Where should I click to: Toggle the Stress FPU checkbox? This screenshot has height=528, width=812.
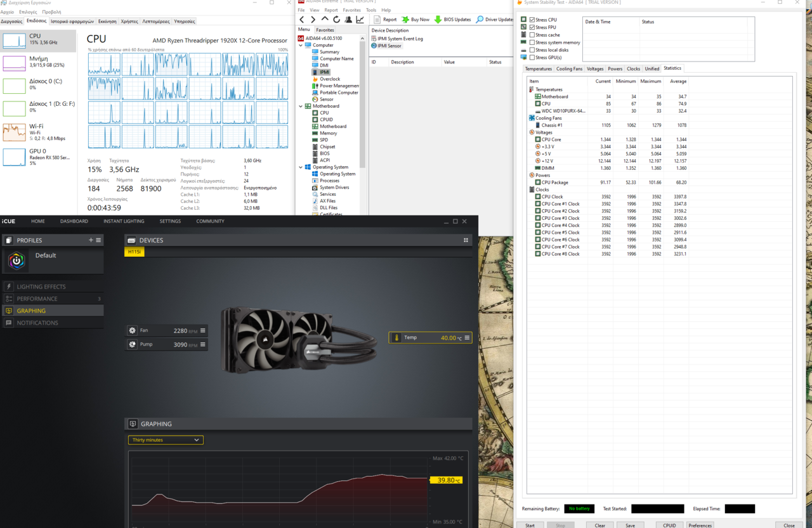[x=532, y=27]
